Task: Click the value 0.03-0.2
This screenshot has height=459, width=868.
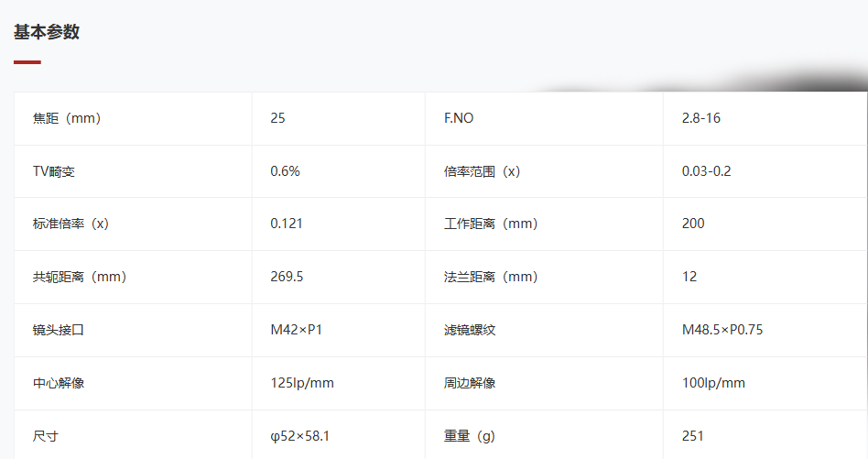Action: [706, 171]
